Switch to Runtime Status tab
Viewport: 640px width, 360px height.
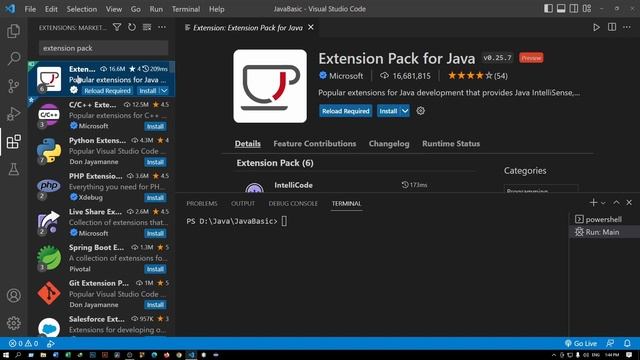[451, 144]
